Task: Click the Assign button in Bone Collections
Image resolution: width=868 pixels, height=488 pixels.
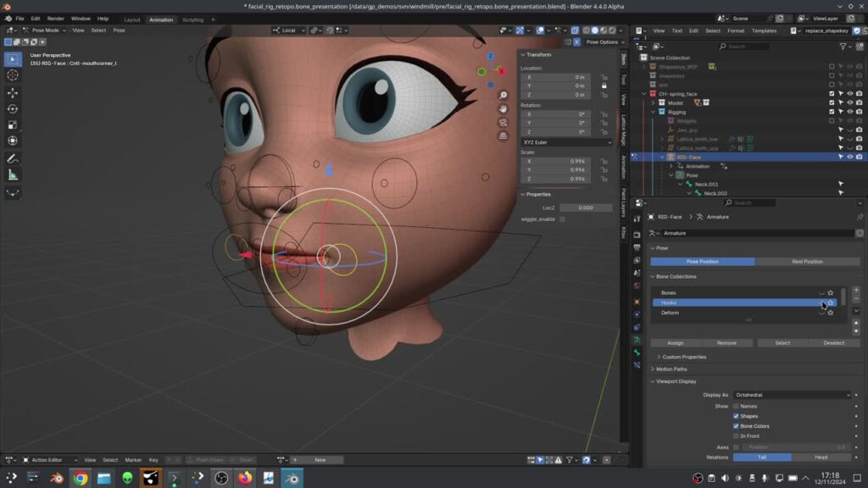Action: tap(675, 342)
